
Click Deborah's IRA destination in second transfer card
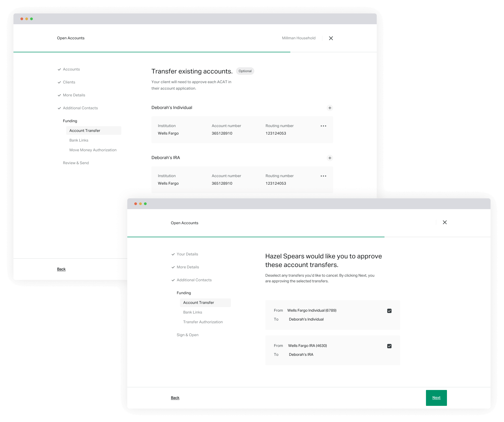click(301, 354)
